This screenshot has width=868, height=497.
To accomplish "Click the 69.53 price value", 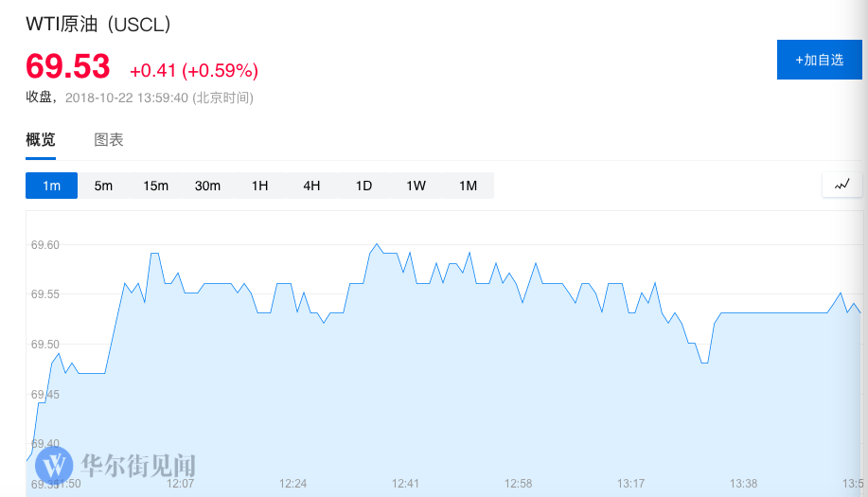I will tap(67, 66).
